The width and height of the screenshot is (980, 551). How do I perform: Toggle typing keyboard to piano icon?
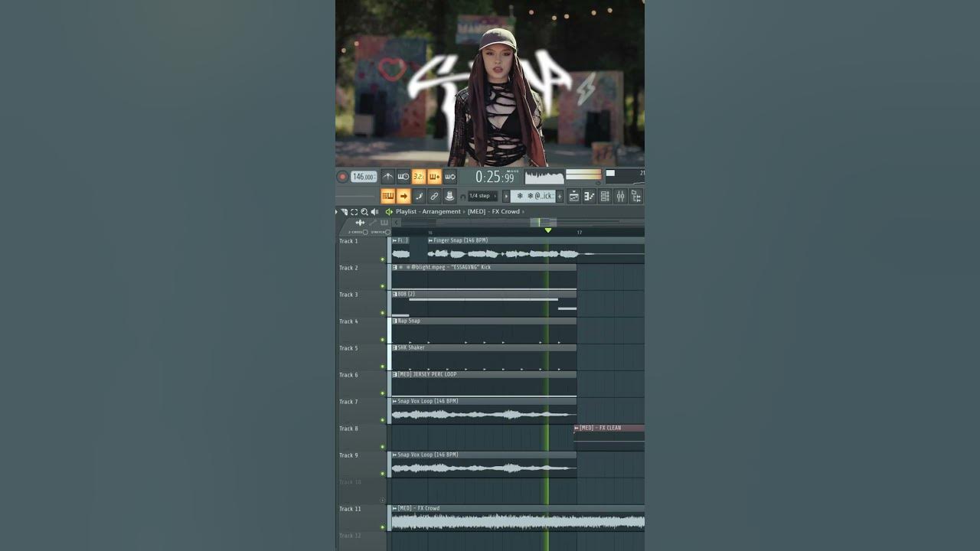(388, 197)
